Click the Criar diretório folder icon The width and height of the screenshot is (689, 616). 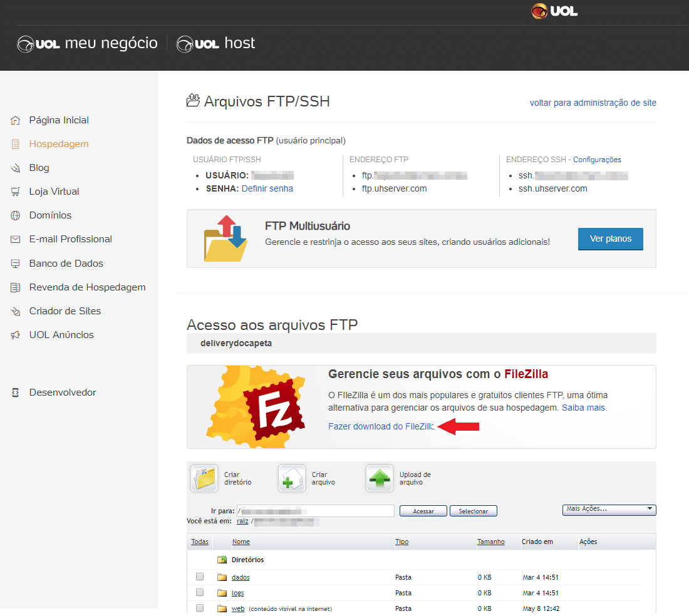[204, 478]
